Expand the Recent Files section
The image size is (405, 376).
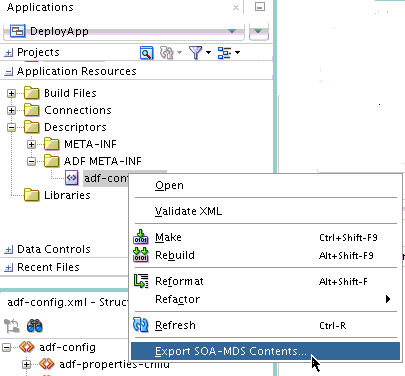tap(9, 267)
